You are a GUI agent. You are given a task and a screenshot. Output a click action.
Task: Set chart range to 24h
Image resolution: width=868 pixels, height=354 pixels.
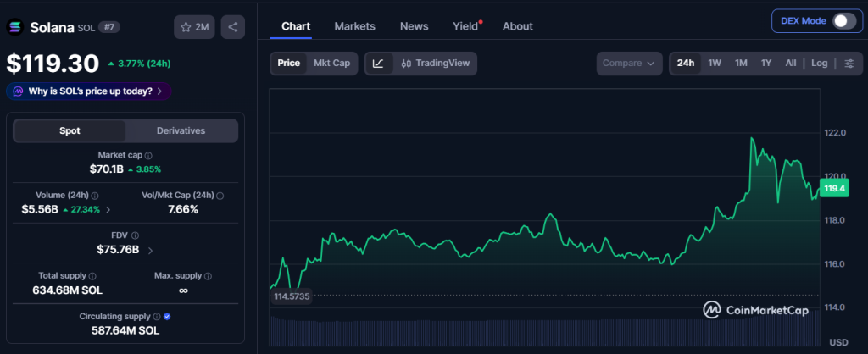click(685, 63)
